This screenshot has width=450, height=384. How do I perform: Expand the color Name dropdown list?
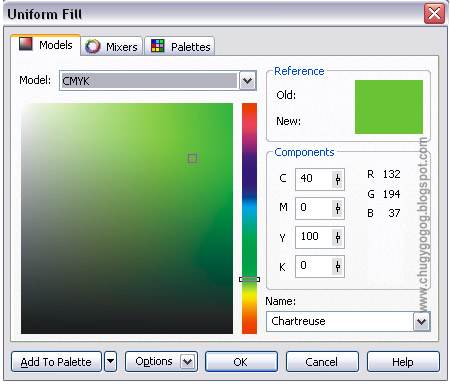point(421,322)
